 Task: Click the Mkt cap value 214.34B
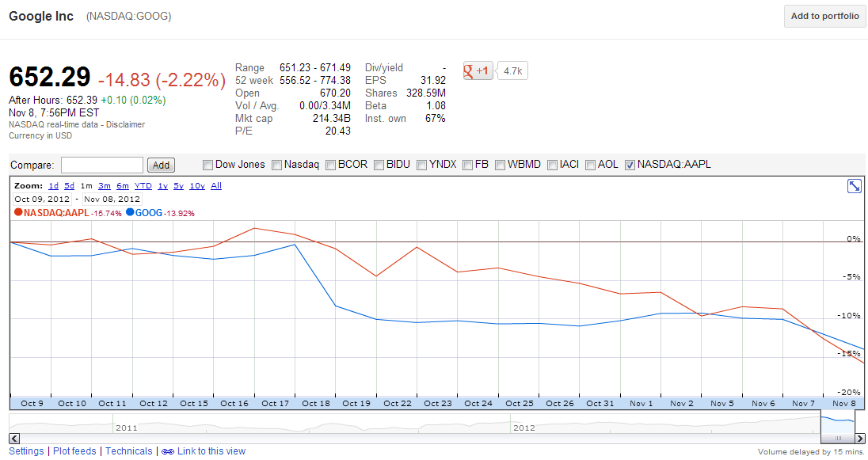coord(332,119)
